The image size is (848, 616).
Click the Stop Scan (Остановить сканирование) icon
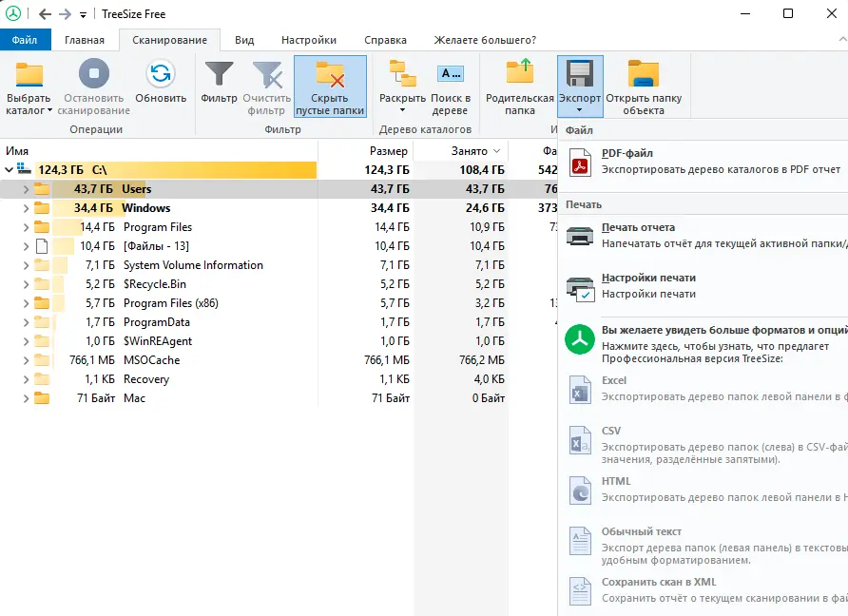tap(93, 73)
